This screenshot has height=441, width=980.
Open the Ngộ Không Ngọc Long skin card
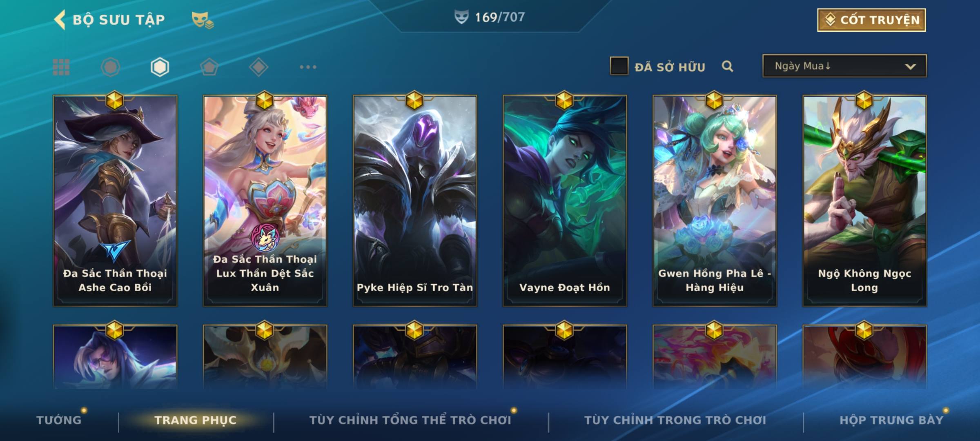(864, 200)
